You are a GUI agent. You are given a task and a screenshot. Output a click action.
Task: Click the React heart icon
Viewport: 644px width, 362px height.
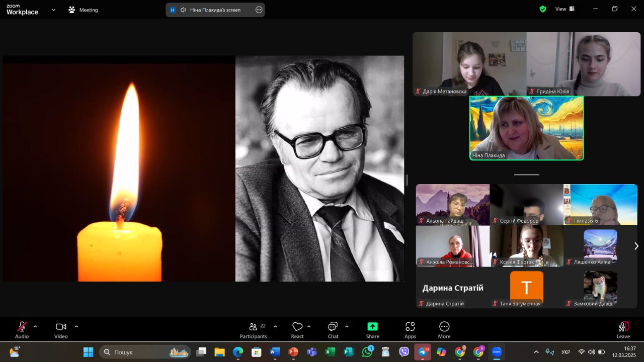(297, 327)
